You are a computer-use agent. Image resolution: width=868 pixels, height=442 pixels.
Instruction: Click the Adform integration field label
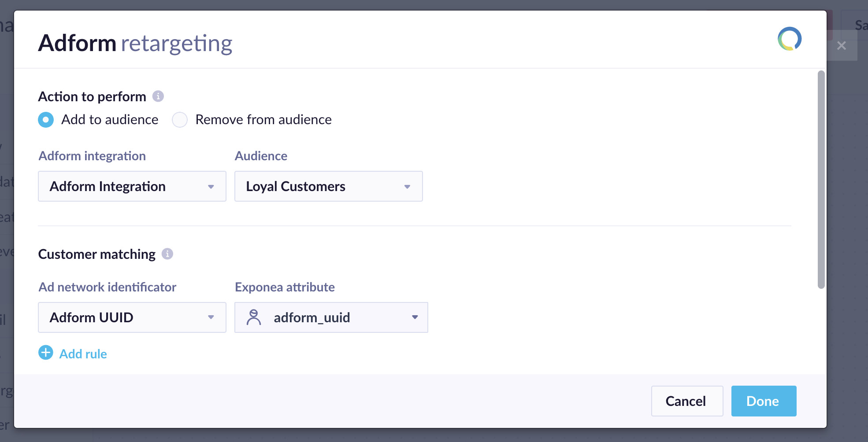[92, 156]
